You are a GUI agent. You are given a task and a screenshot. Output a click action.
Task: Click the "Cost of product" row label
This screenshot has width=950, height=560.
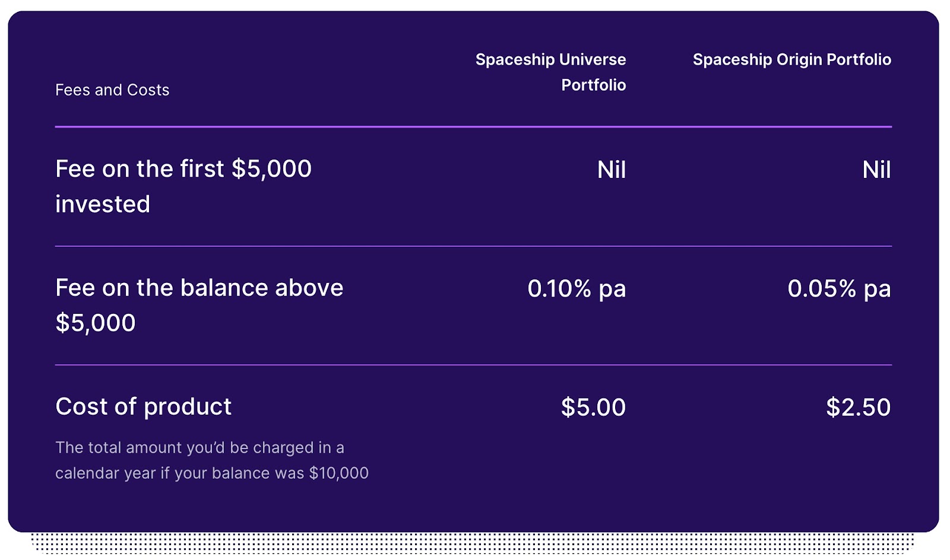143,407
